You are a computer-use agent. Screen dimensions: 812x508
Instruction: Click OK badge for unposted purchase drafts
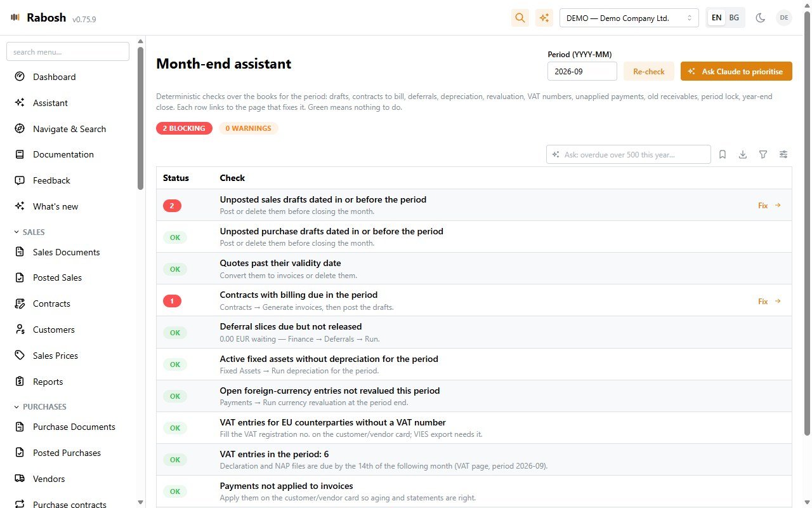175,237
